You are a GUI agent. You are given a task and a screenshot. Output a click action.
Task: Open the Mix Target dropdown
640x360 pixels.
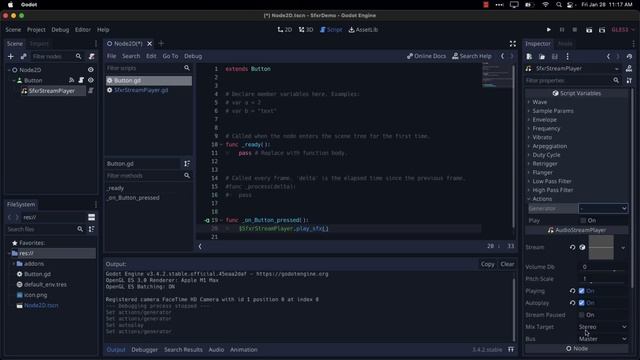pos(603,327)
